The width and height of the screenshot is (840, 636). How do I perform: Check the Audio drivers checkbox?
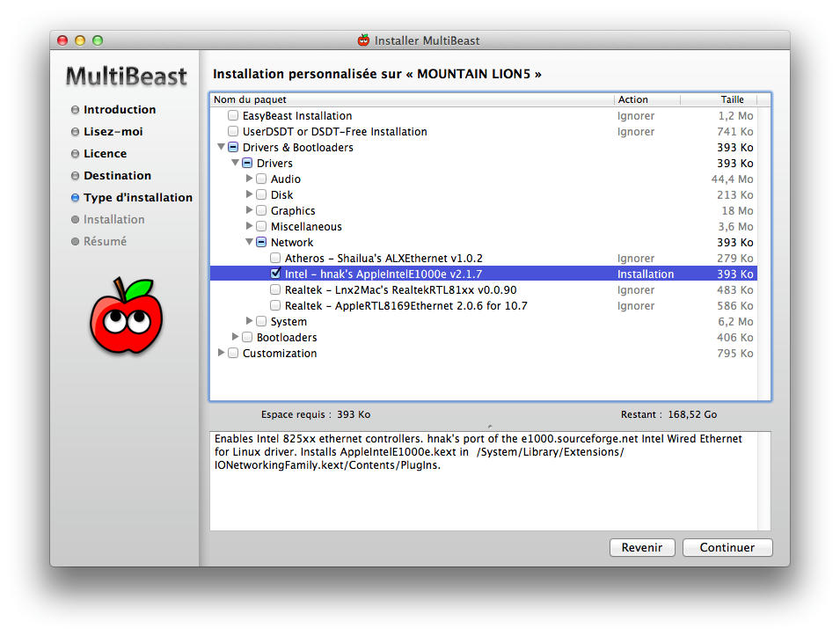click(261, 179)
